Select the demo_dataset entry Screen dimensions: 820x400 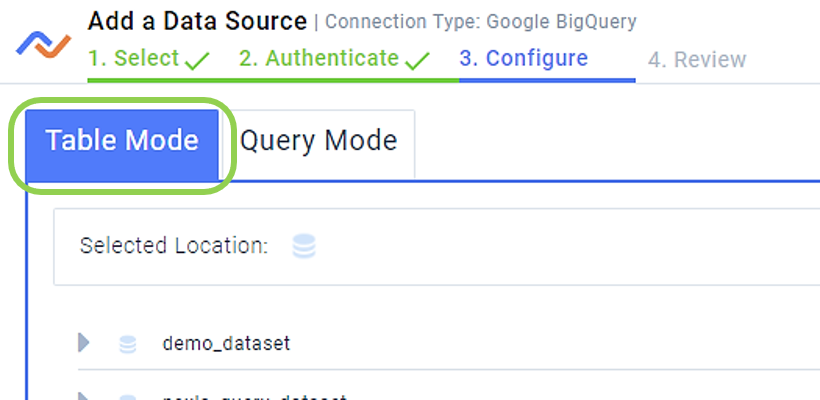coord(226,344)
